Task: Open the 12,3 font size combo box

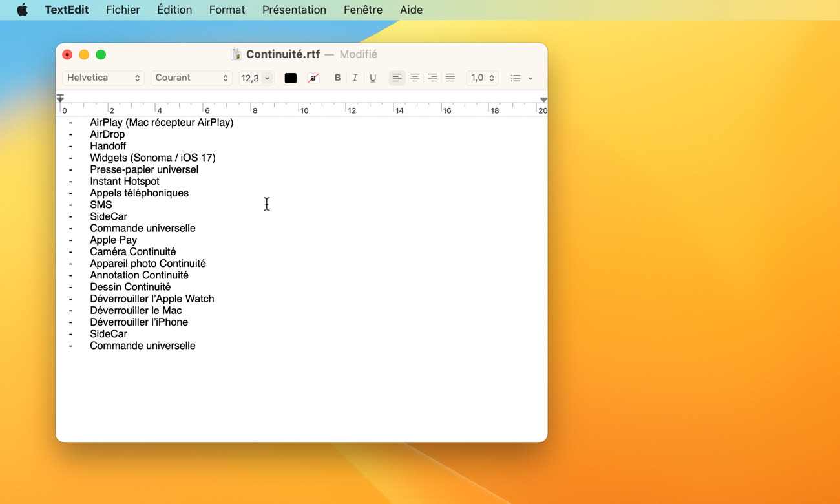Action: (x=256, y=78)
